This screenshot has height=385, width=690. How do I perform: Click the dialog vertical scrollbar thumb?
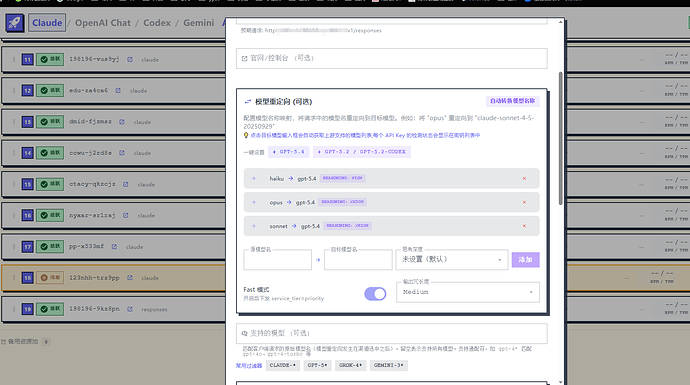[x=561, y=138]
